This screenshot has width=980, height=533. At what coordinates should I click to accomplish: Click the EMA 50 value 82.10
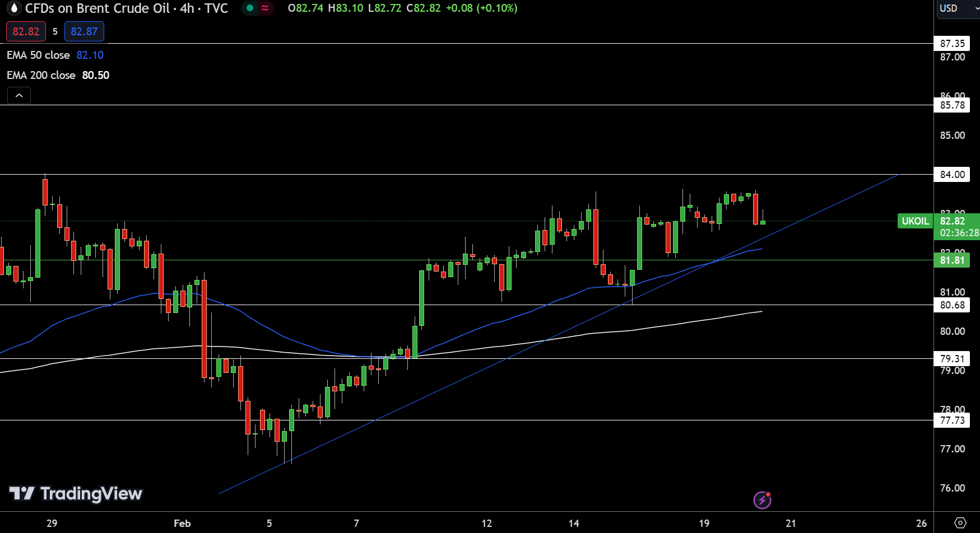(90, 55)
